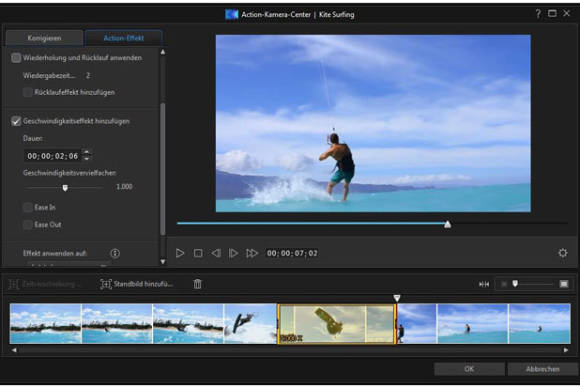The height and width of the screenshot is (388, 580).
Task: Step to next frame icon
Action: [x=233, y=253]
